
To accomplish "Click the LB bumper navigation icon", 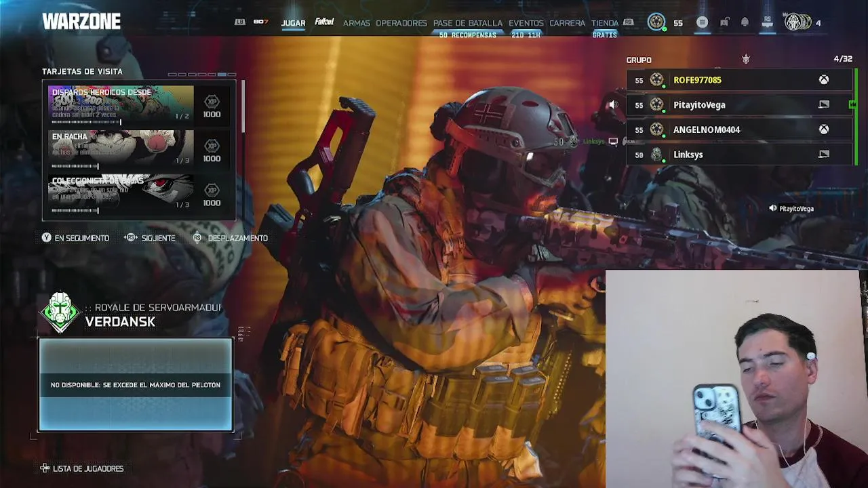I will 239,22.
